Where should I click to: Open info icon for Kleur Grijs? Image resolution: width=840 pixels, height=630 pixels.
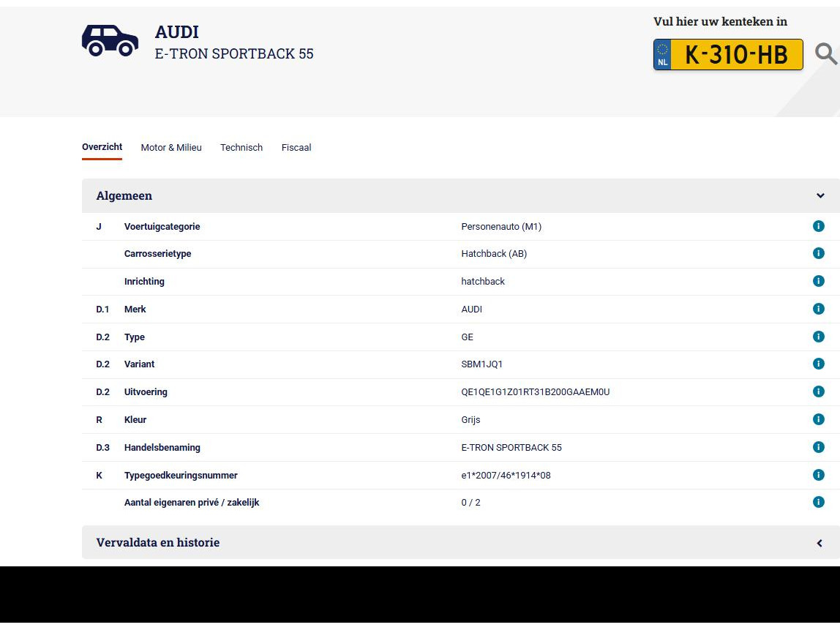pyautogui.click(x=819, y=419)
